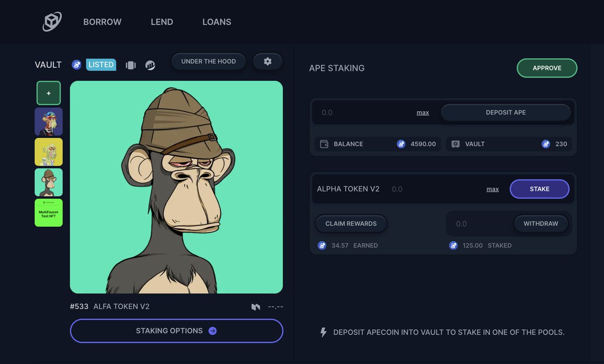Image resolution: width=604 pixels, height=364 pixels.
Task: Select the MultiFaucet Test NFT thumbnail
Action: [x=49, y=213]
